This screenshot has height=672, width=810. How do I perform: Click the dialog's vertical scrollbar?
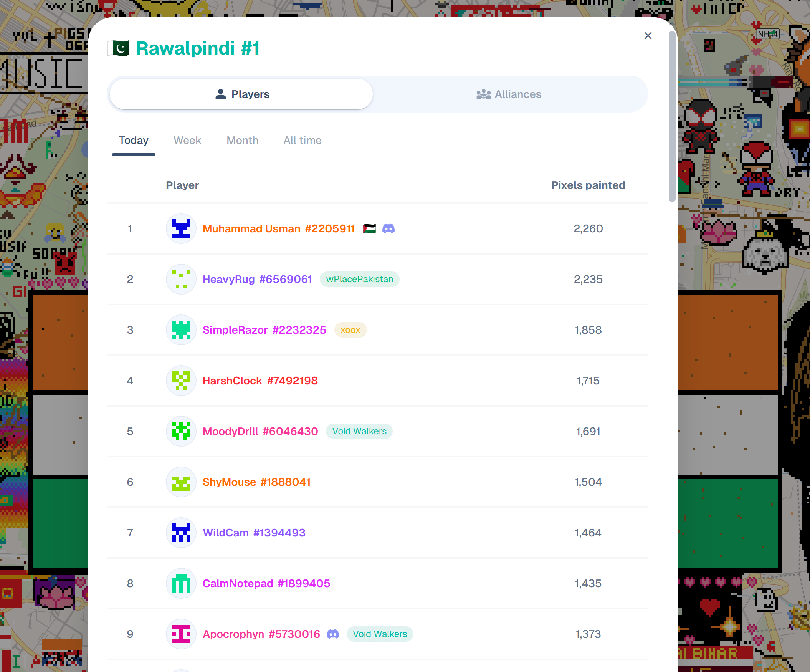[672, 116]
